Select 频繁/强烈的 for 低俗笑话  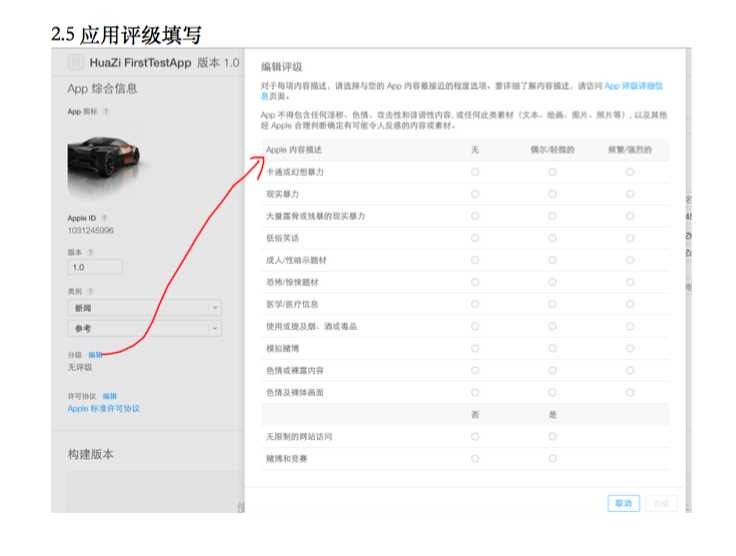tap(630, 238)
